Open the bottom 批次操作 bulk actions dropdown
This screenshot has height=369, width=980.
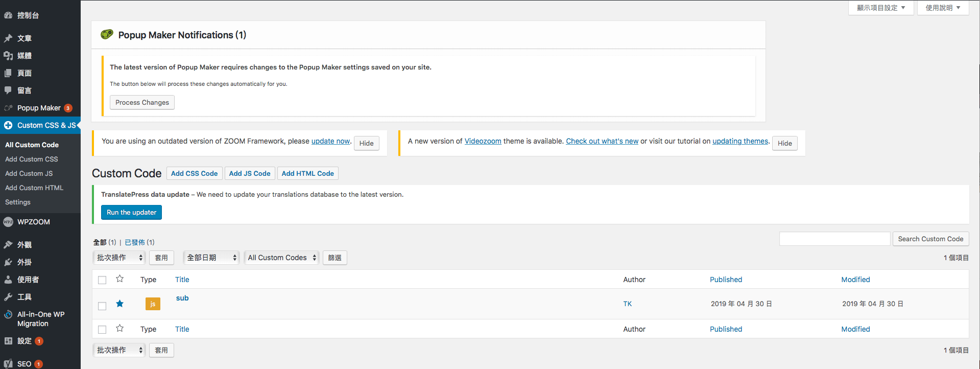click(x=119, y=350)
